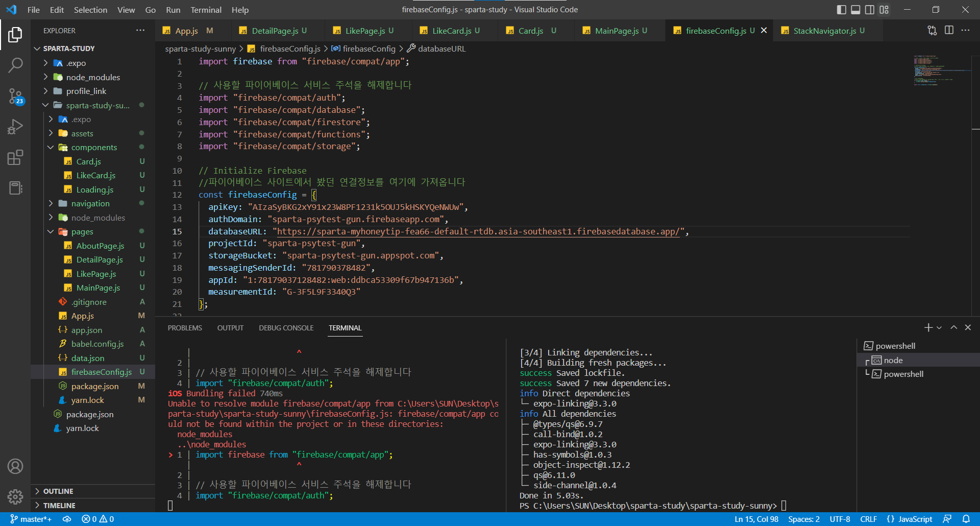
Task: Open the customize layout icon
Action: tap(884, 10)
